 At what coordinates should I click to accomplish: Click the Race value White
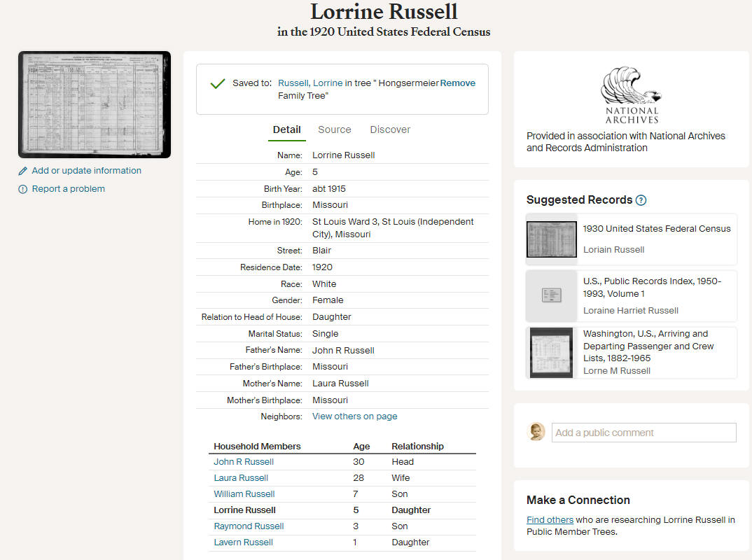click(324, 283)
